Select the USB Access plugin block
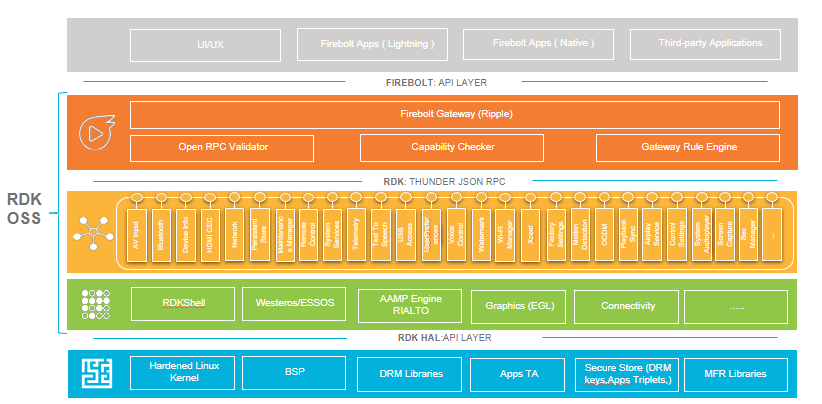822x404 pixels. pyautogui.click(x=405, y=235)
